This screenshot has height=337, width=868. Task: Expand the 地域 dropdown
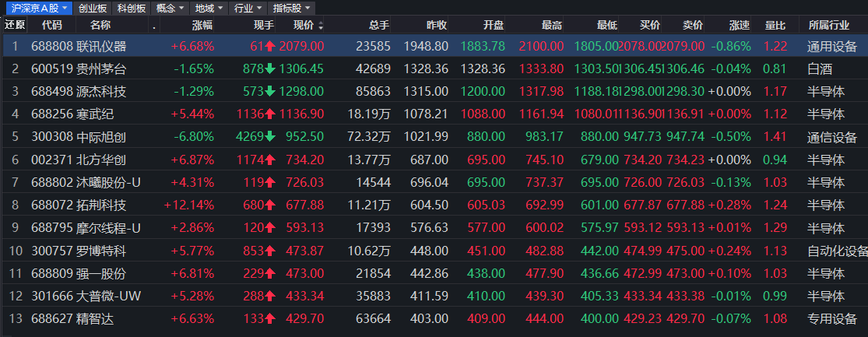(x=209, y=8)
